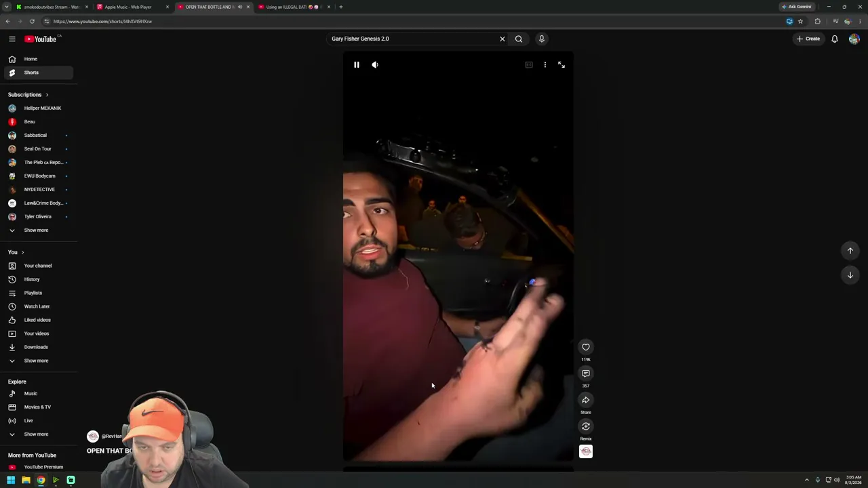Viewport: 868px width, 488px height.
Task: Show hidden system tray icons
Action: [806, 481]
